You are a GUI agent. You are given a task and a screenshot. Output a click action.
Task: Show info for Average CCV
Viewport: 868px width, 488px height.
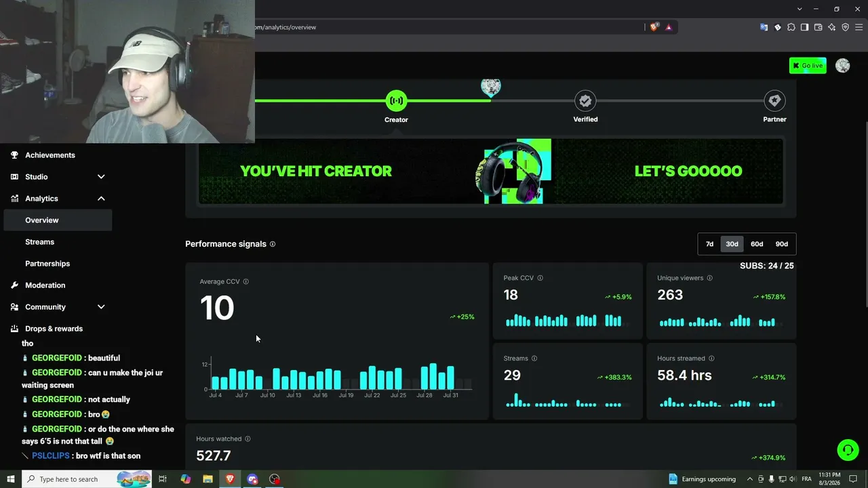(x=246, y=282)
